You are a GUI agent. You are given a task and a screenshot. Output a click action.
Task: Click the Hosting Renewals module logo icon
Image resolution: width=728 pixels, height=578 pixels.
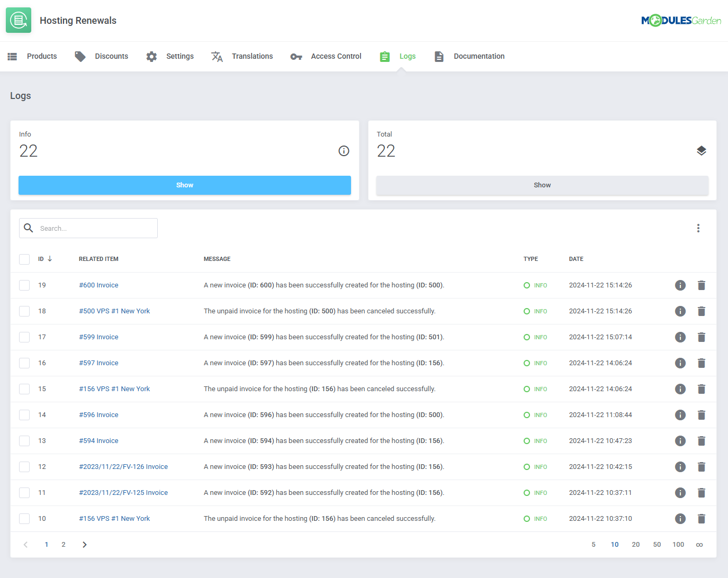pyautogui.click(x=19, y=20)
